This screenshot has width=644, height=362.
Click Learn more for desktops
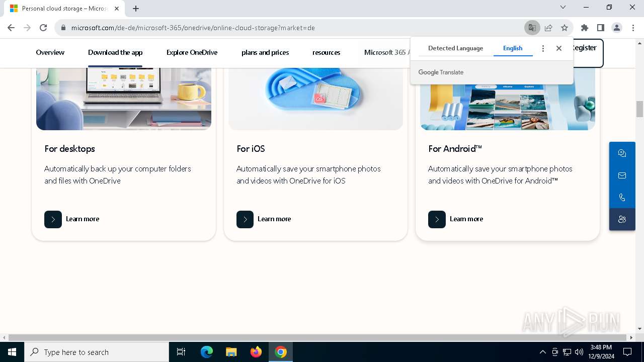(x=83, y=219)
